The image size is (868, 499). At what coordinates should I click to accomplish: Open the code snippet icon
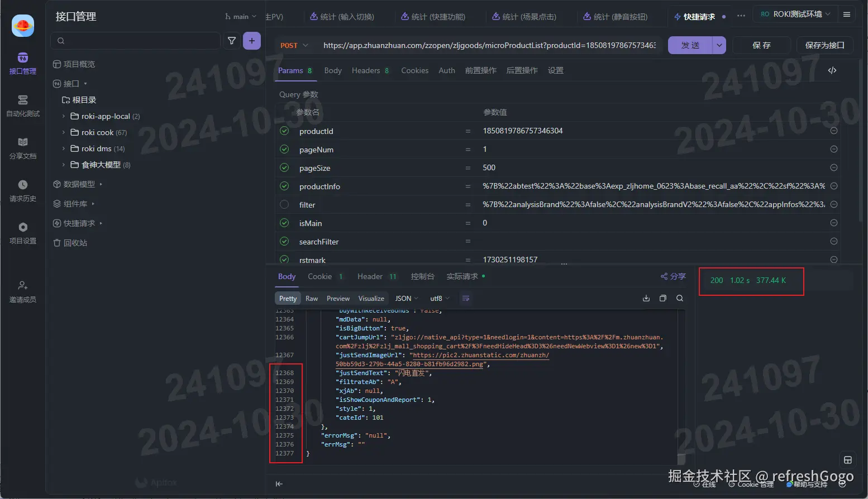coord(832,70)
